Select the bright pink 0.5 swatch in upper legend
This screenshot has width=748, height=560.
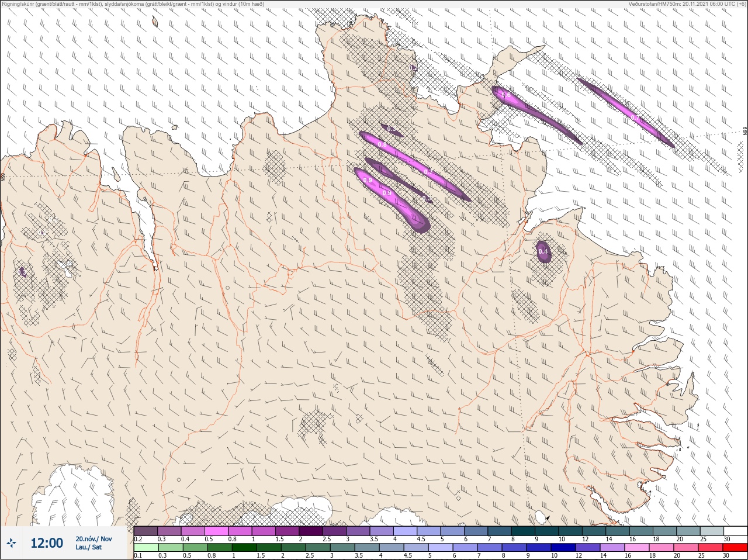click(216, 531)
